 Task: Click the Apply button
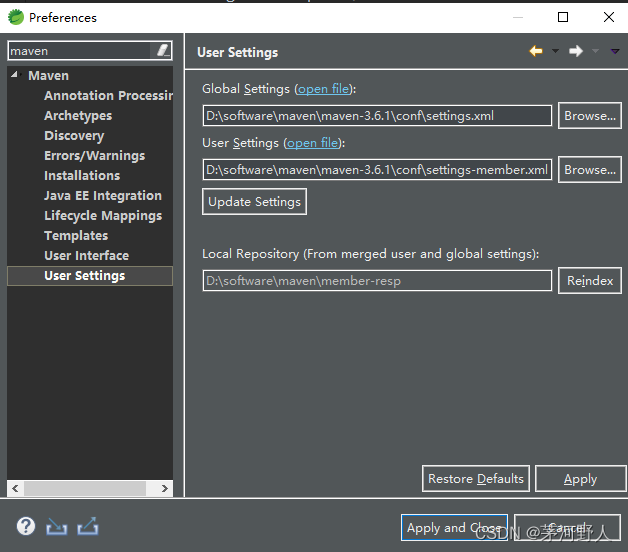click(580, 479)
